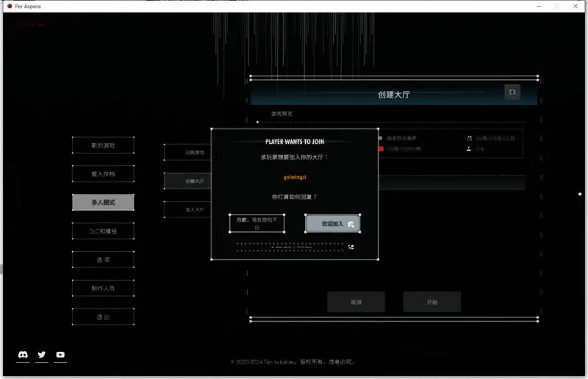
Task: Open the Discord link icon
Action: click(23, 355)
